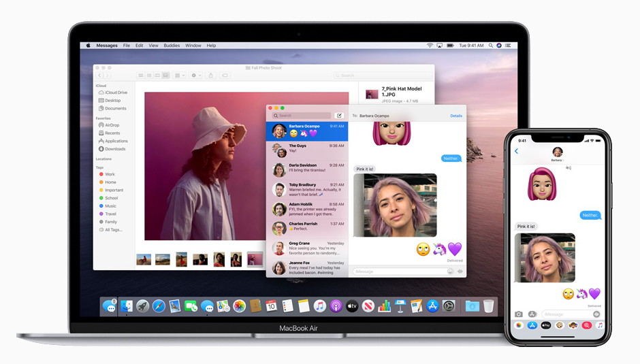Select Darla Davidson conversation
Image resolution: width=640 pixels, height=364 pixels.
pyautogui.click(x=307, y=170)
